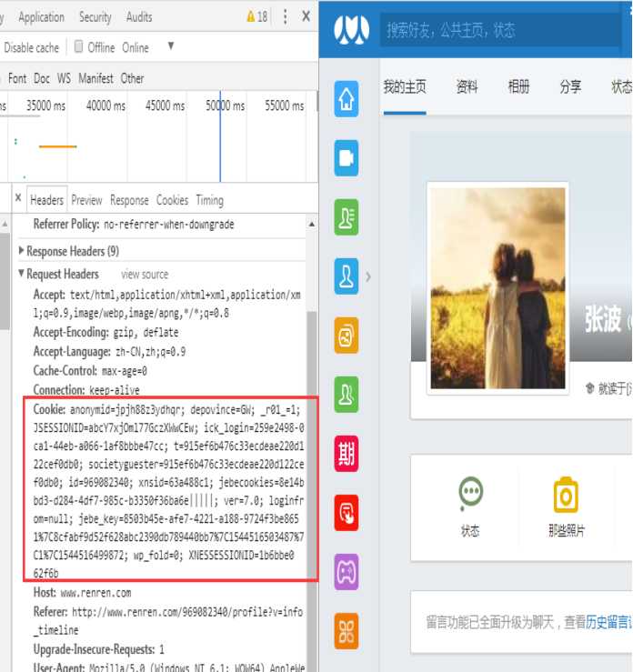The image size is (633, 672).
Task: Open the blue person profile sidebar icon
Action: [347, 276]
